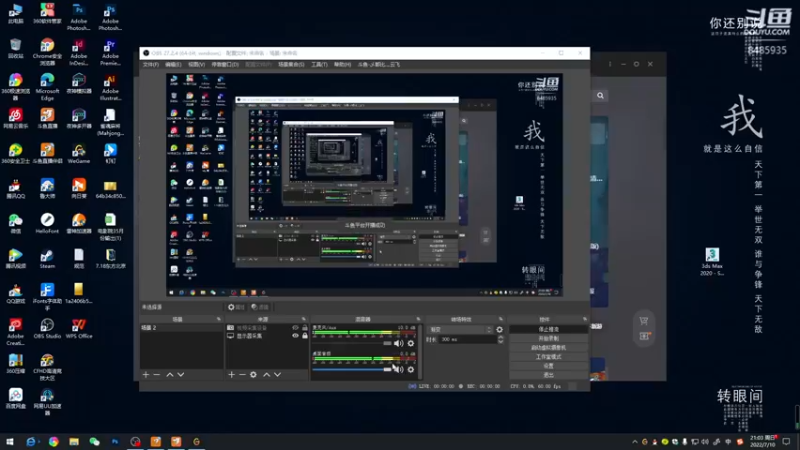Move the source up in Sources panel
The width and height of the screenshot is (800, 450).
pyautogui.click(x=266, y=374)
